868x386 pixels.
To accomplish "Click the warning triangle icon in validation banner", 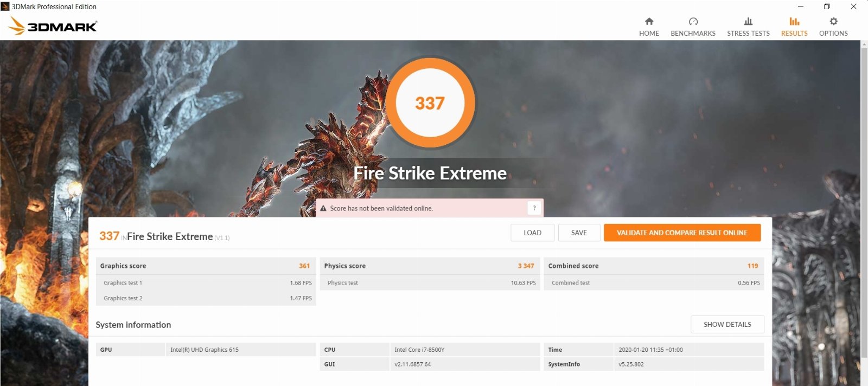I will (x=323, y=208).
